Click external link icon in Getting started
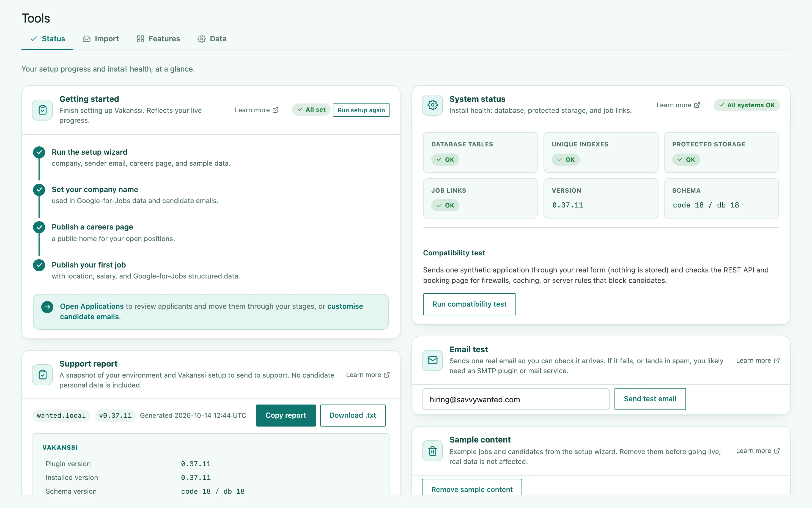This screenshot has width=812, height=508. (x=276, y=110)
